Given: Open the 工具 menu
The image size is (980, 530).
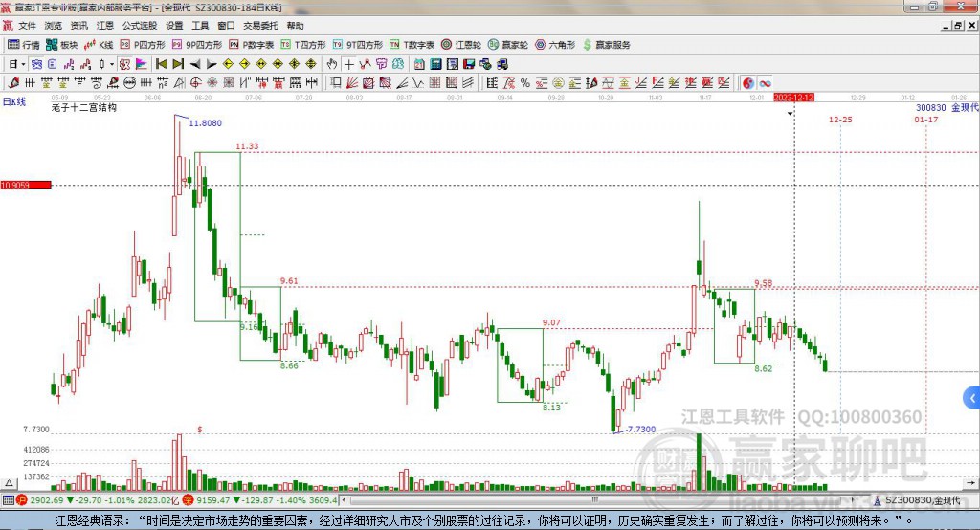Looking at the screenshot, I should click(200, 26).
